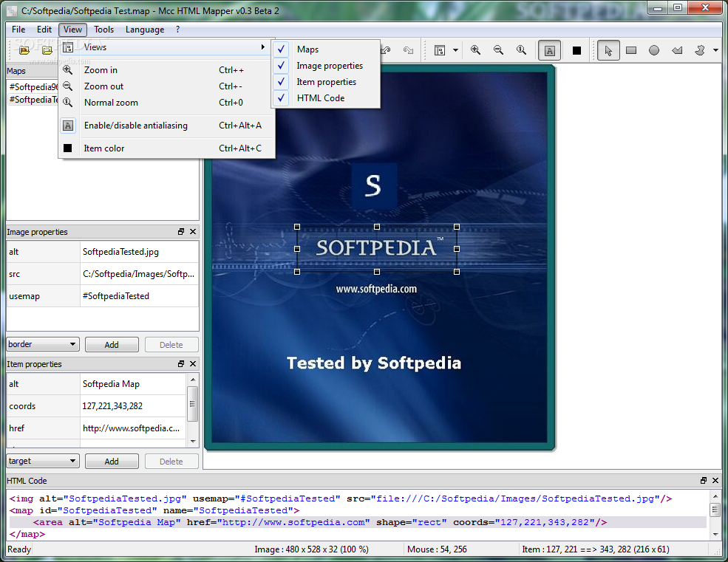Open the Tools menu

(103, 30)
